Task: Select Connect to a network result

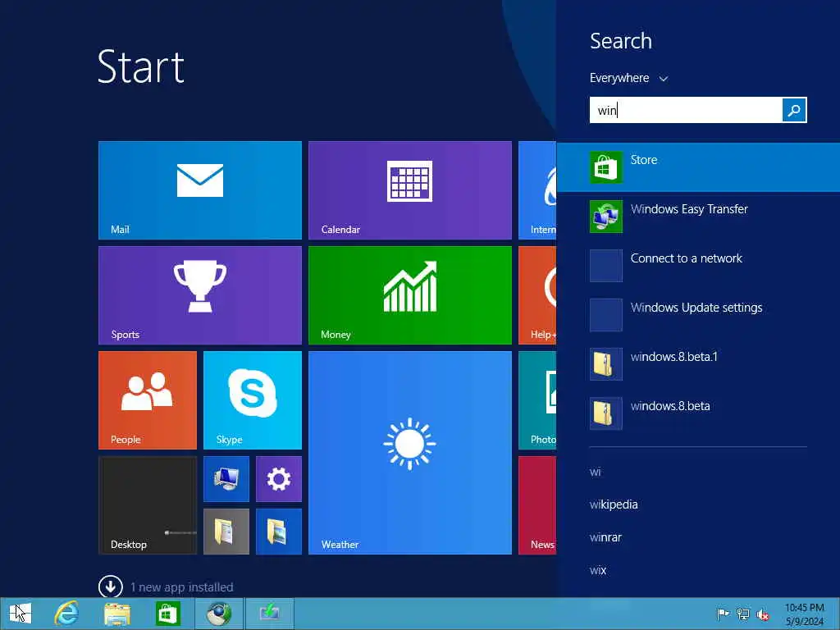Action: click(698, 266)
